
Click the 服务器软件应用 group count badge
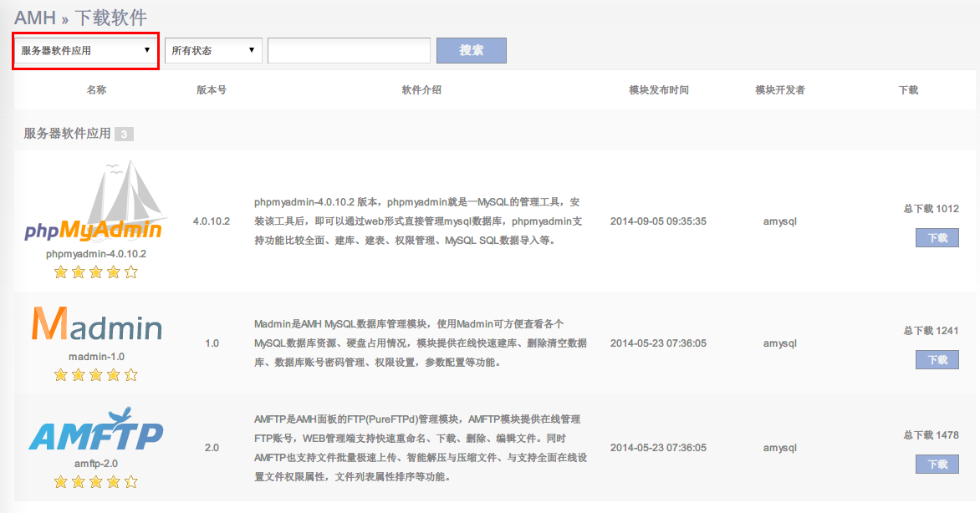point(124,134)
